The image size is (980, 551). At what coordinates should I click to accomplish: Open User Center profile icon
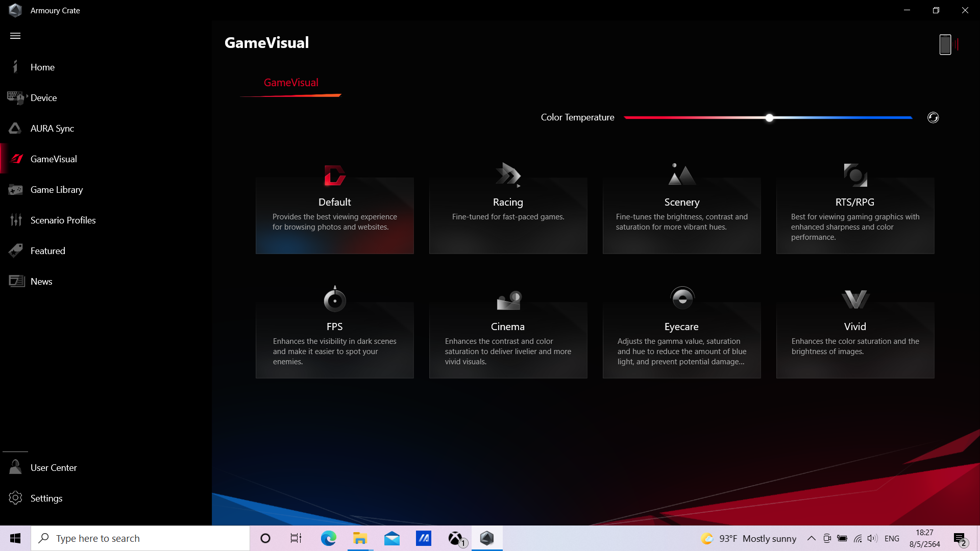(x=15, y=467)
